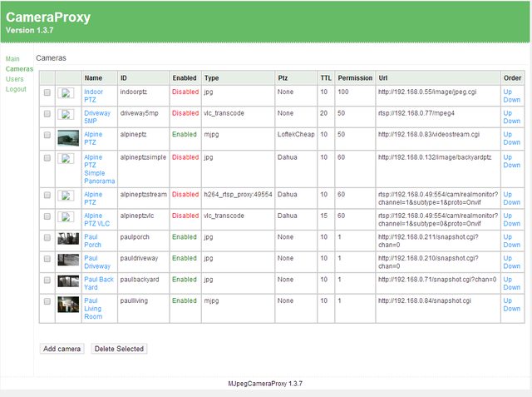The width and height of the screenshot is (532, 397).
Task: Move Driveway 5MP down in order
Action: 512,121
